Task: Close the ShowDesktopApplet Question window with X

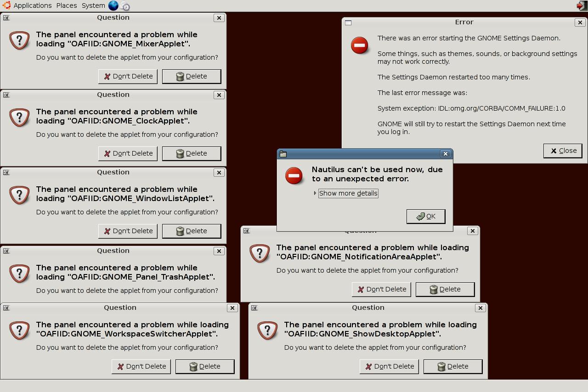Action: [x=481, y=308]
